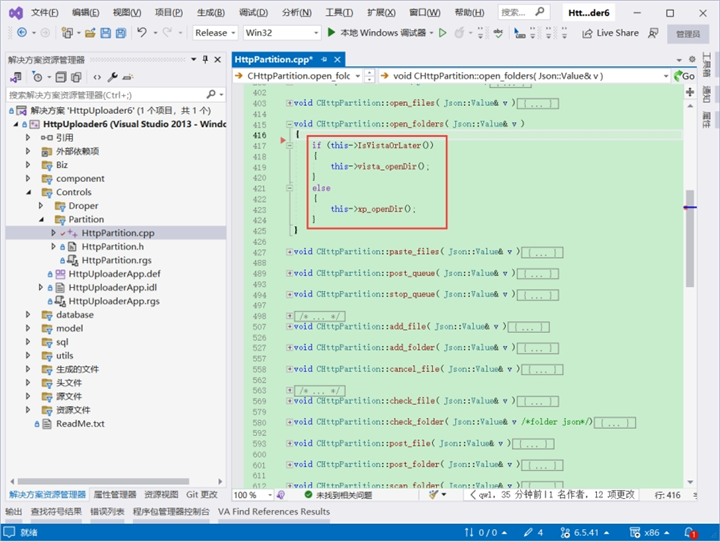This screenshot has width=720, height=542.
Task: Click the Live Share button
Action: 610,33
